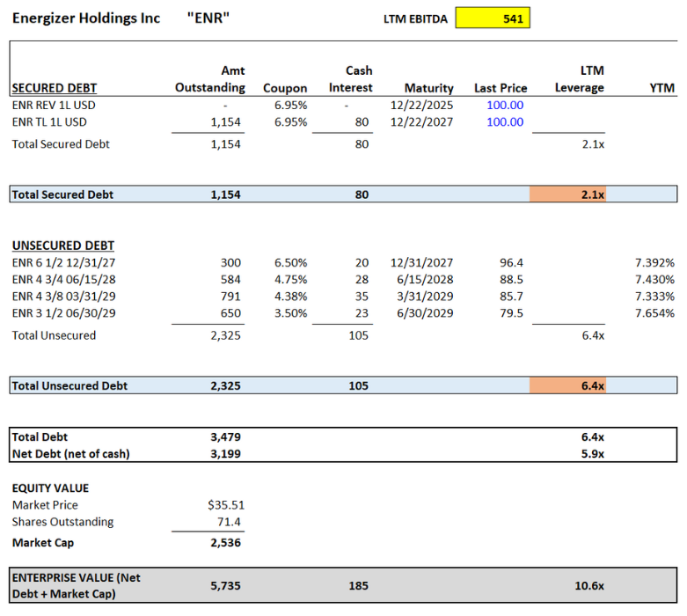The height and width of the screenshot is (616, 687).
Task: Click the 'Total Debt' row label
Action: tap(40, 437)
